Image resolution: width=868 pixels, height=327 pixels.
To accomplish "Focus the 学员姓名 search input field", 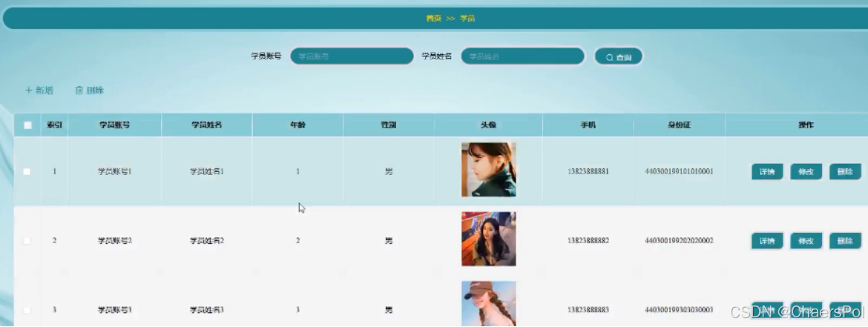I will [x=522, y=56].
